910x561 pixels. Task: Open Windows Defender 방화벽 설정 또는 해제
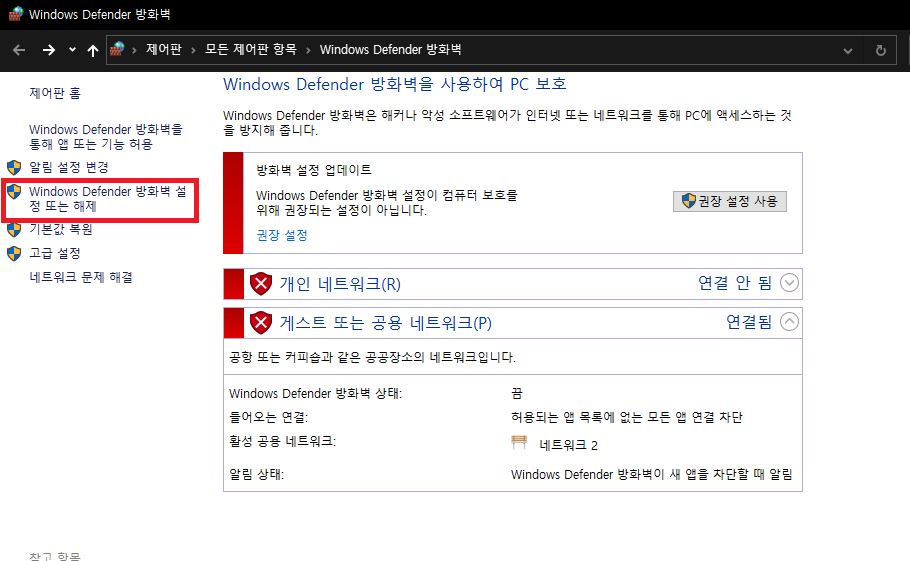pyautogui.click(x=108, y=198)
